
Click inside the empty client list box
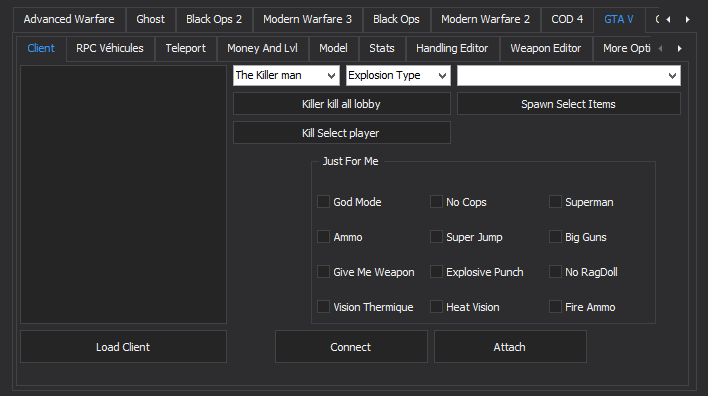click(x=123, y=194)
